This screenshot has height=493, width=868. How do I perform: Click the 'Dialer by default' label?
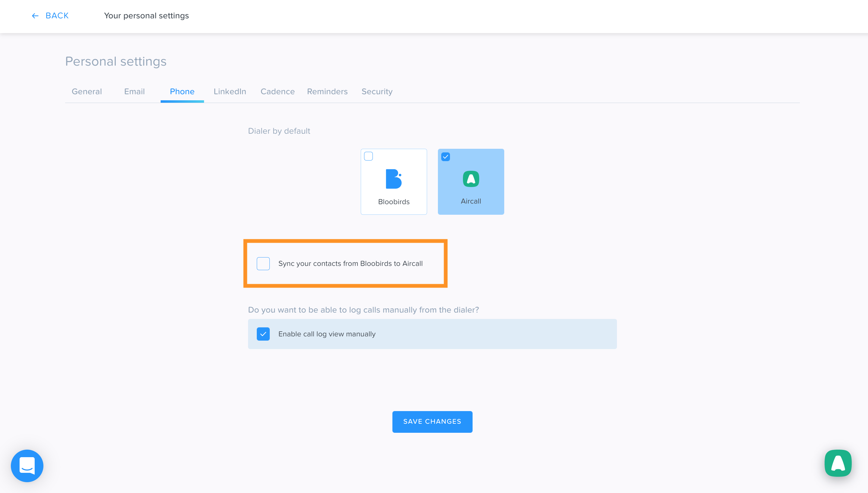(x=279, y=131)
